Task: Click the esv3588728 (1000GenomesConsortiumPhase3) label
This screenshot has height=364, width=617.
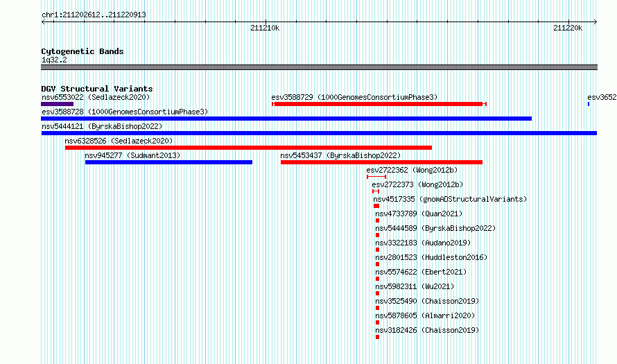Action: coord(125,112)
